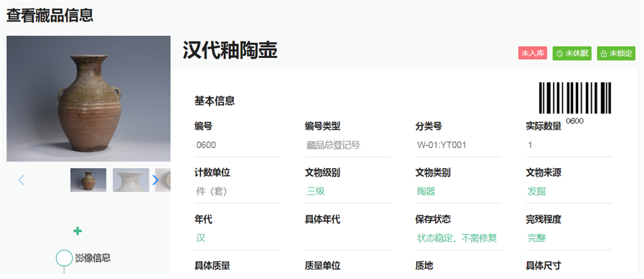644x279 pixels.
Task: Click the 汉代釉陶壶 title heading
Action: (230, 50)
